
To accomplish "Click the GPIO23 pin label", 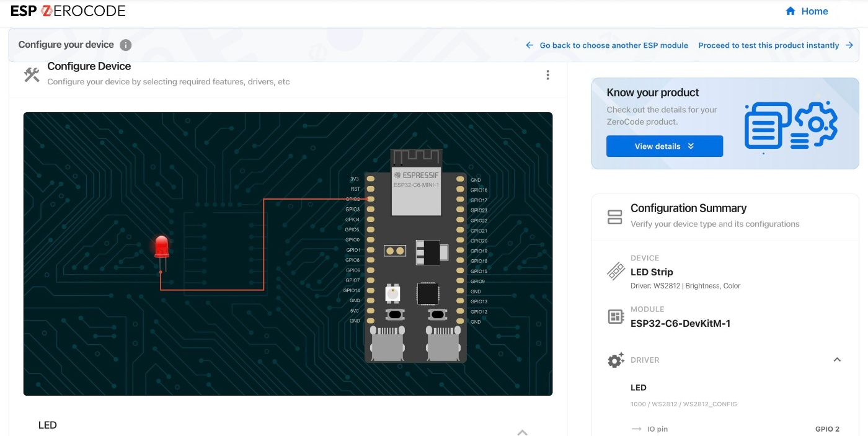I will (479, 210).
